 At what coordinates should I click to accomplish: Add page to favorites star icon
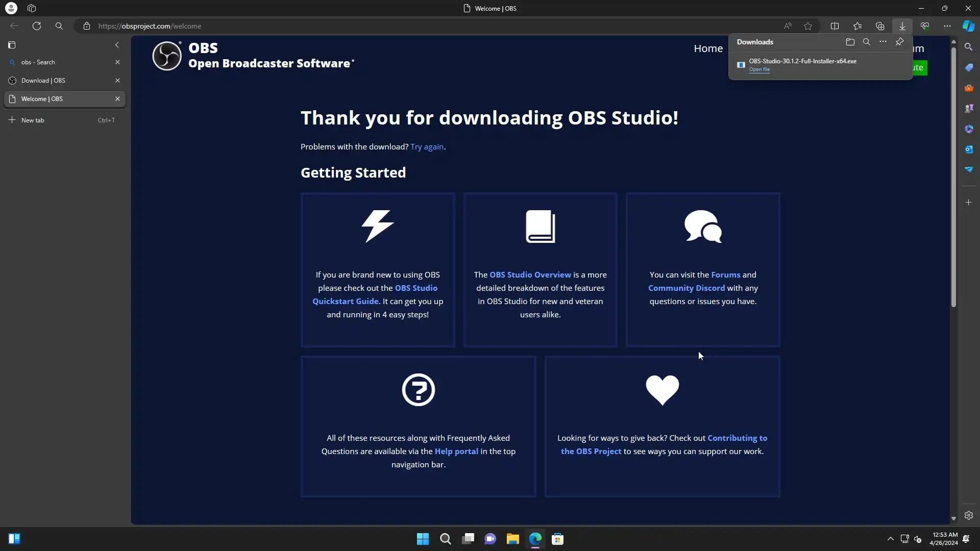[x=808, y=26]
